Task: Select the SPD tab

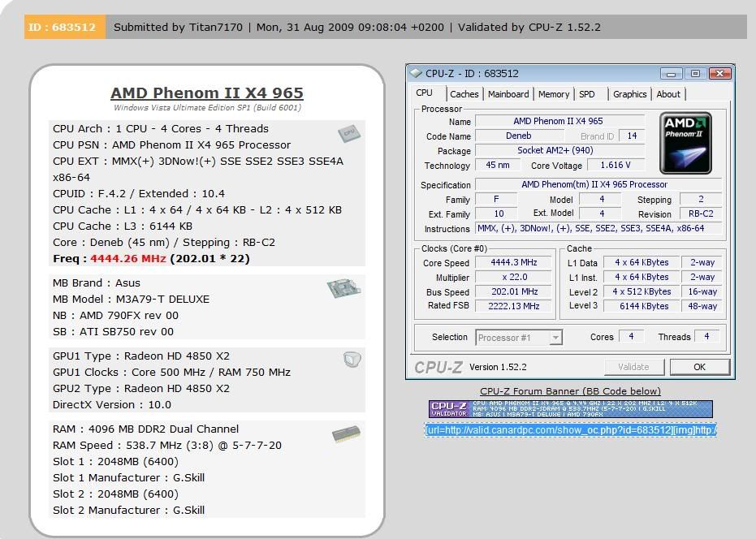Action: pyautogui.click(x=587, y=94)
